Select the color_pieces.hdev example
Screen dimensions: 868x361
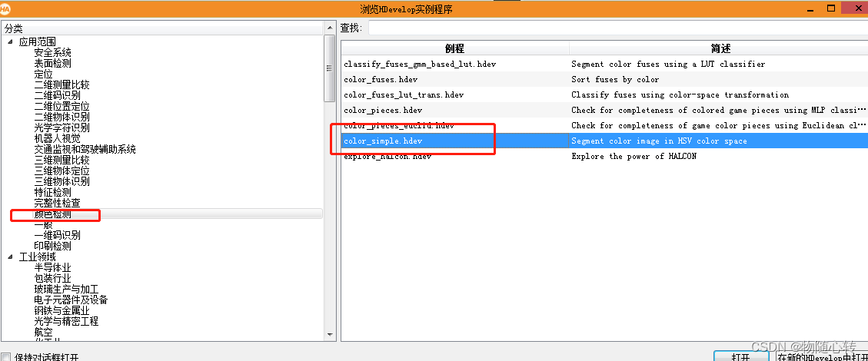383,110
